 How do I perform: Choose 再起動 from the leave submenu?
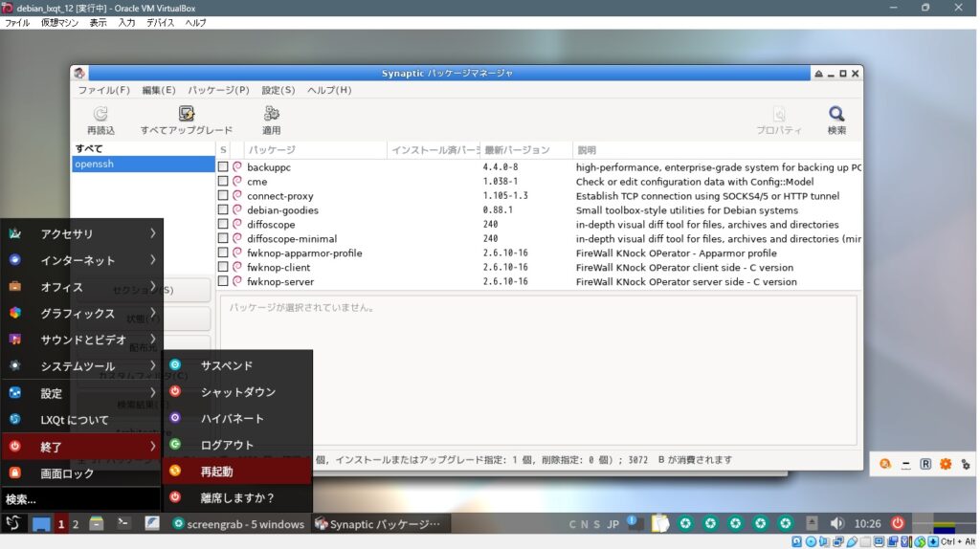[237, 472]
